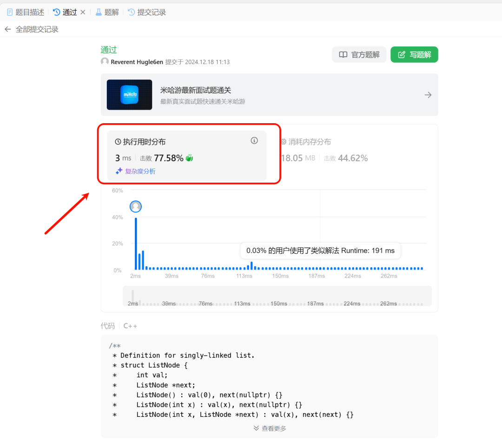This screenshot has height=448, width=502.
Task: Click the sparkle icon beside 复杂度分析
Action: [x=119, y=171]
